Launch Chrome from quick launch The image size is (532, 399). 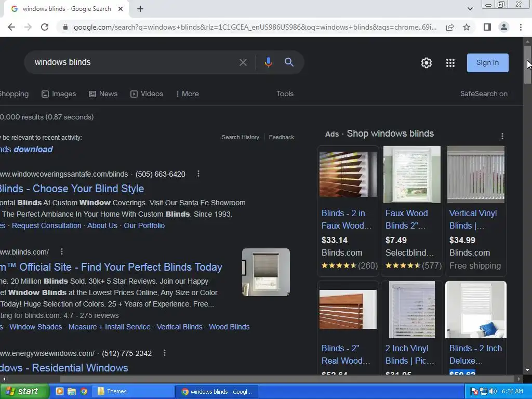84,392
